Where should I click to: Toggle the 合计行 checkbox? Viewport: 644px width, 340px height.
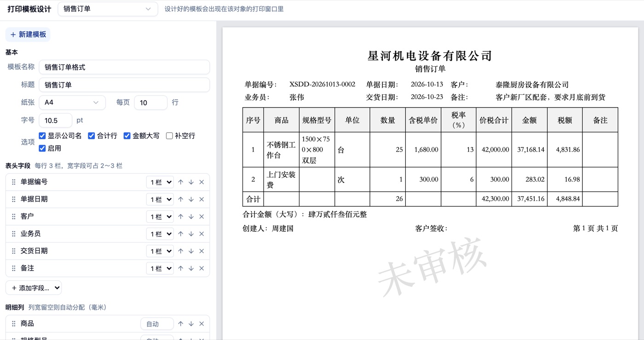tap(92, 136)
